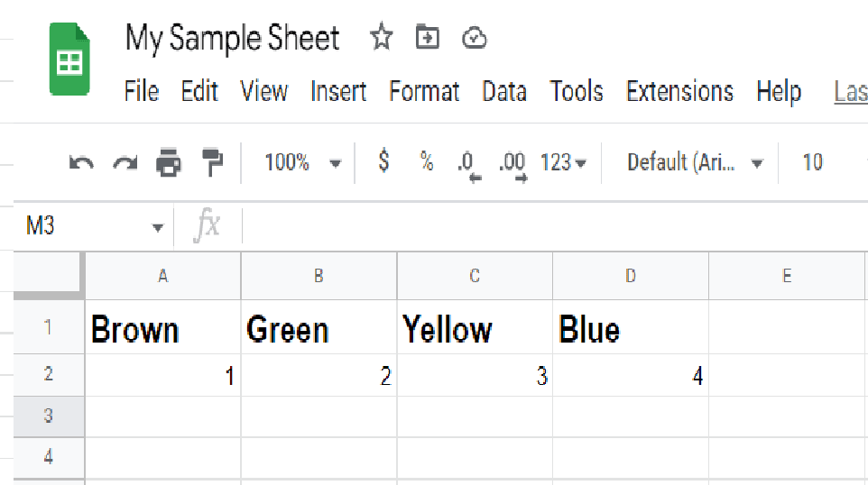Click the undo arrow icon

(81, 163)
